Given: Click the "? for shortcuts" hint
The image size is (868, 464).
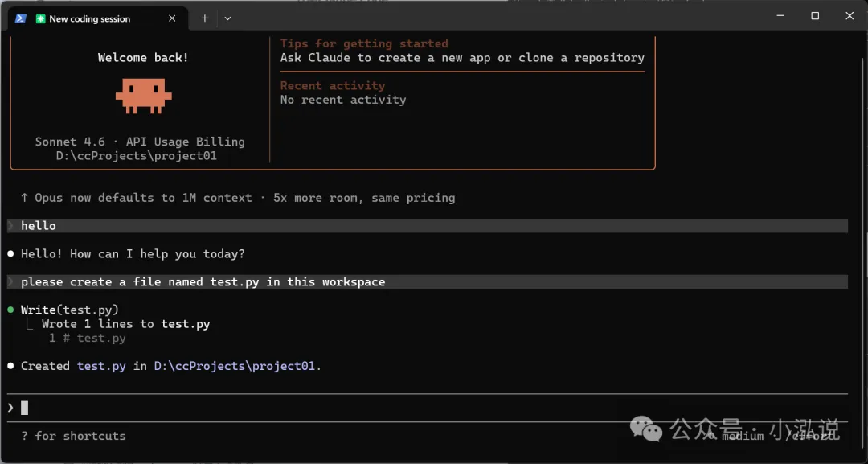Looking at the screenshot, I should click(x=73, y=436).
